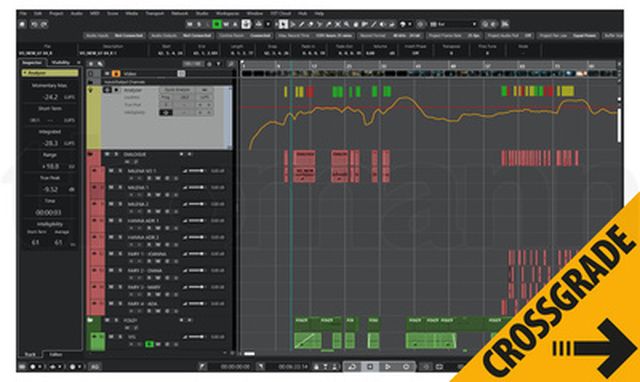
Task: Click the Audio Inputs Not Connected status
Action: tap(114, 36)
